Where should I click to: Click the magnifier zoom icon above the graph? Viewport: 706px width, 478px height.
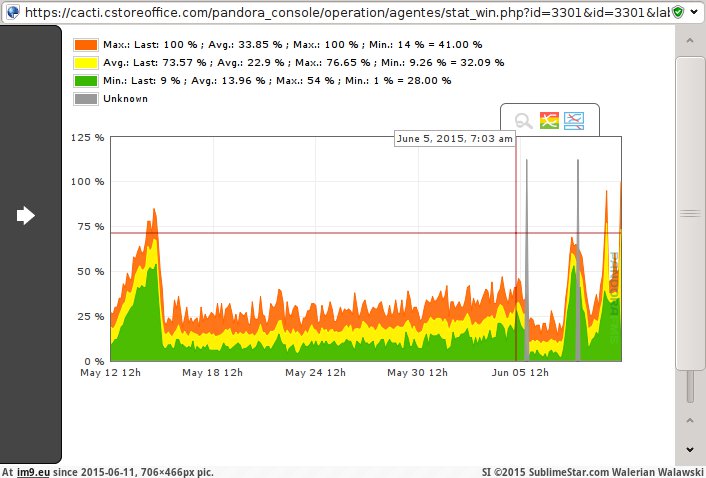523,121
